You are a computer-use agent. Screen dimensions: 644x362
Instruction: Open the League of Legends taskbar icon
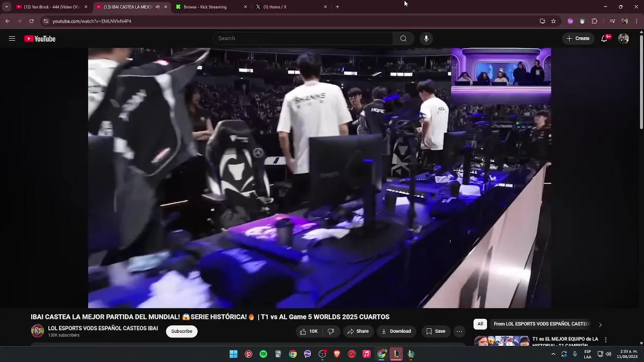[396, 354]
